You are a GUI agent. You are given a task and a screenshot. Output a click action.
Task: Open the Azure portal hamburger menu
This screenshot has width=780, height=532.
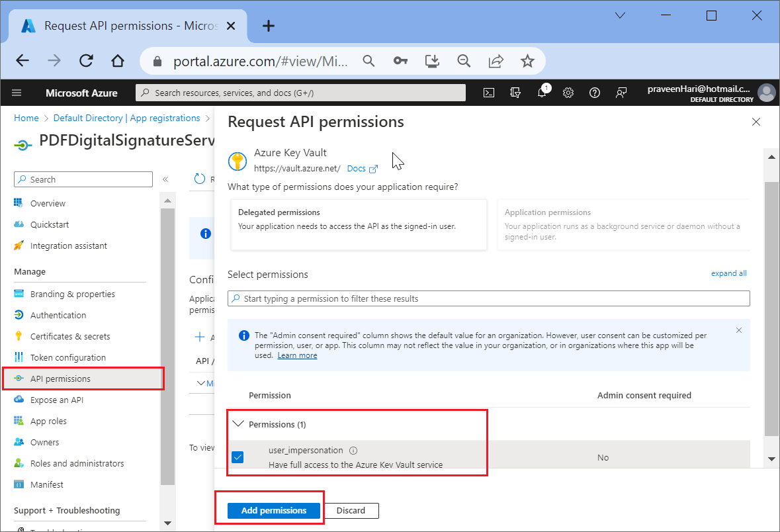[x=17, y=93]
